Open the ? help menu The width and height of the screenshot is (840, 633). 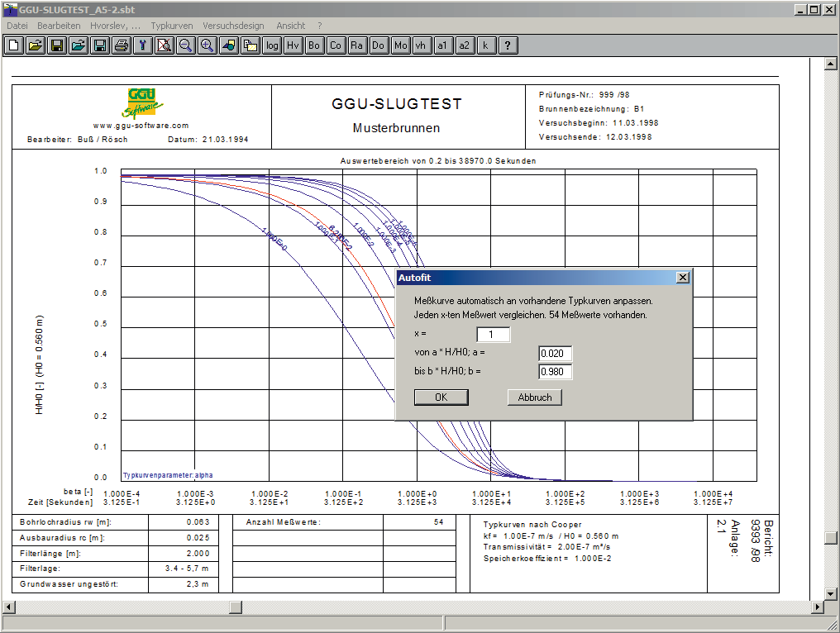click(320, 26)
